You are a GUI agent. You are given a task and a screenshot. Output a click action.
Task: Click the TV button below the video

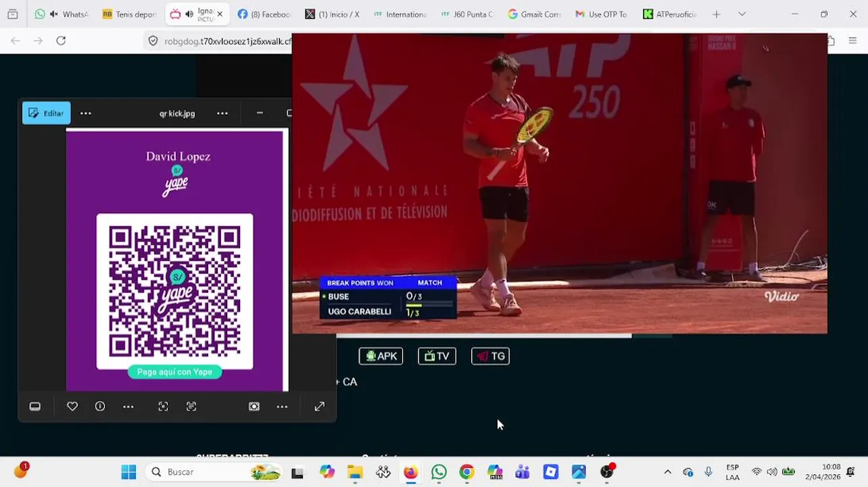[437, 356]
